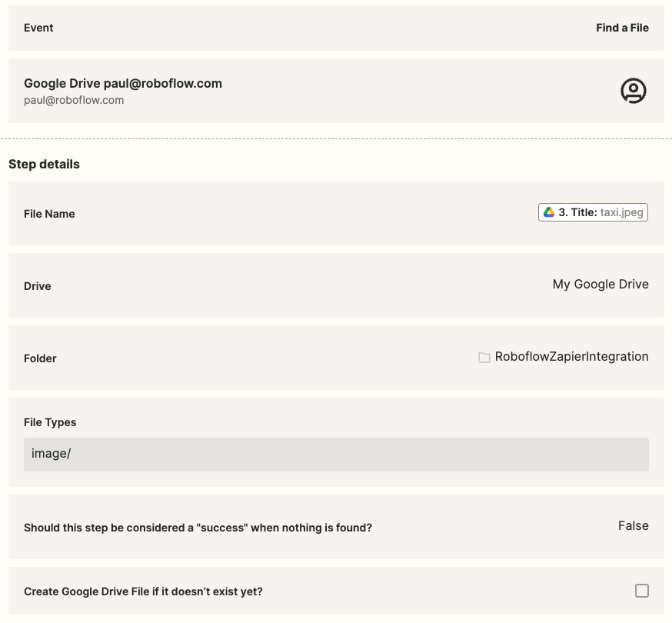Click the smaller paul@roboflow.com subtitle
This screenshot has width=672, height=623.
tap(74, 100)
